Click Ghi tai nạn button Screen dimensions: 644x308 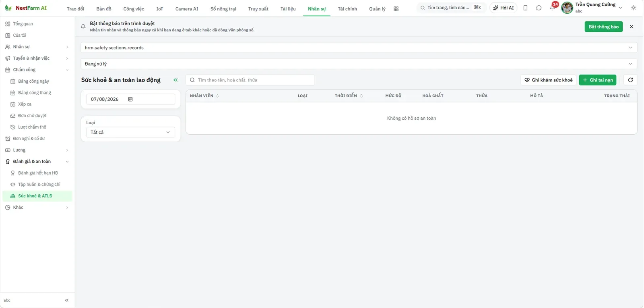[598, 80]
